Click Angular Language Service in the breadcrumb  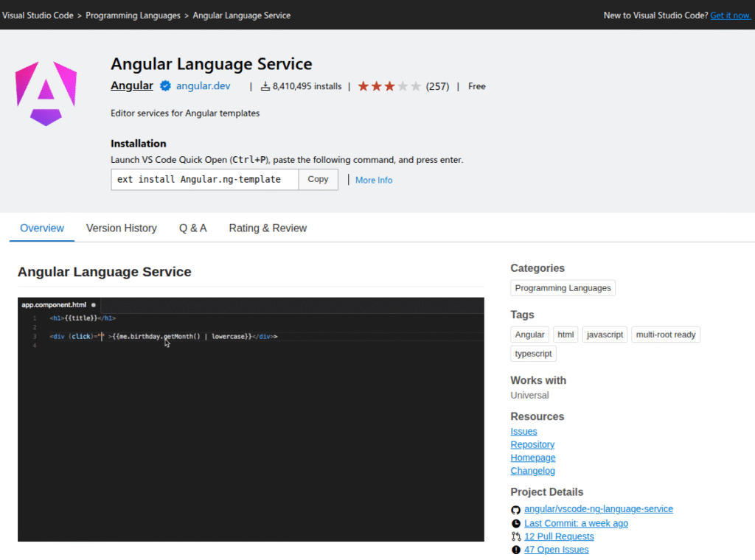(242, 15)
